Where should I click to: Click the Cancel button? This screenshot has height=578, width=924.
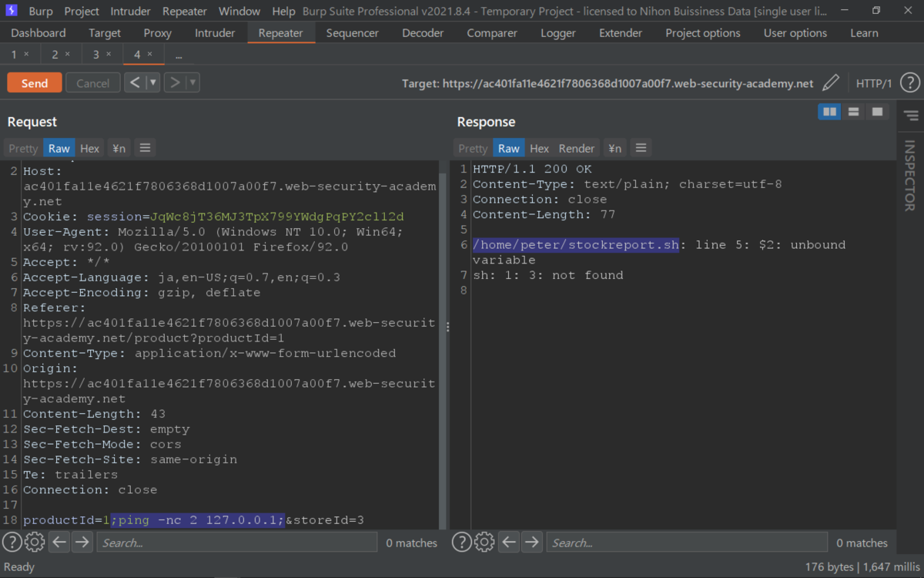(x=93, y=83)
